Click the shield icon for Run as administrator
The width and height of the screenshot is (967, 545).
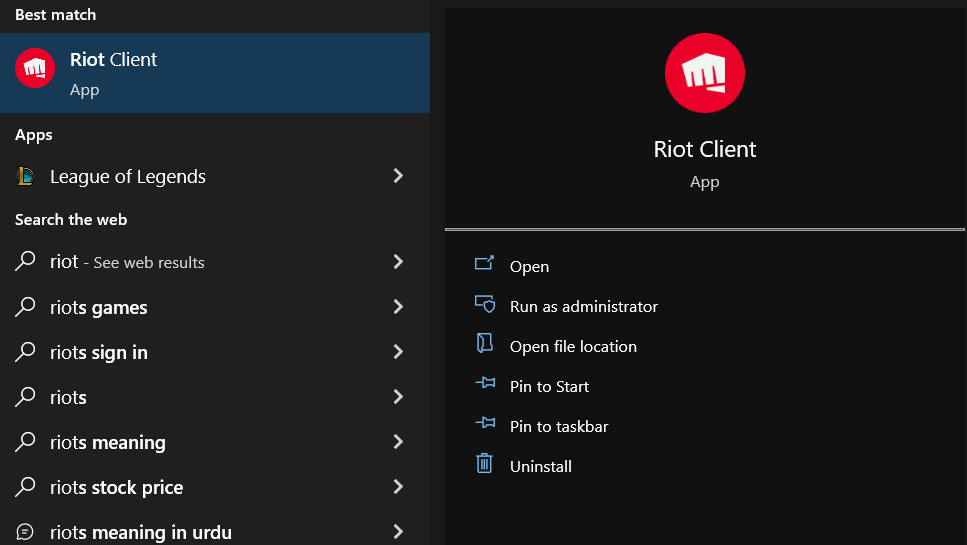coord(485,304)
